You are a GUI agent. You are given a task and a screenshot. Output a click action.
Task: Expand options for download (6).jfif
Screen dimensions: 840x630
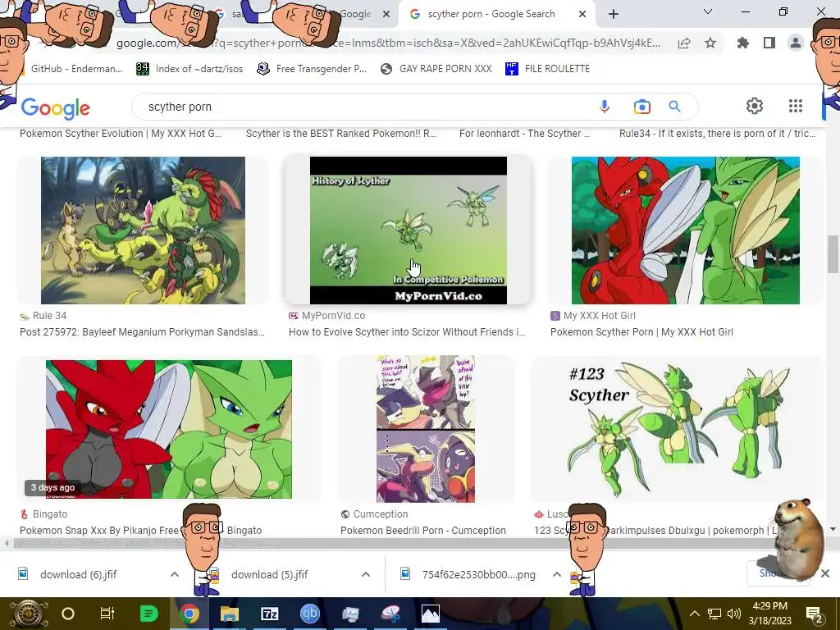coord(175,574)
